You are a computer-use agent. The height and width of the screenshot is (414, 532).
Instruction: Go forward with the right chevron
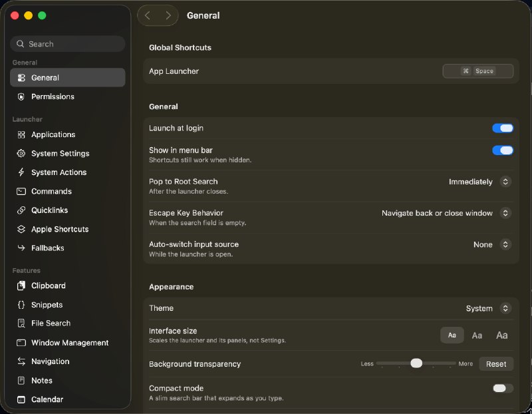pos(168,15)
